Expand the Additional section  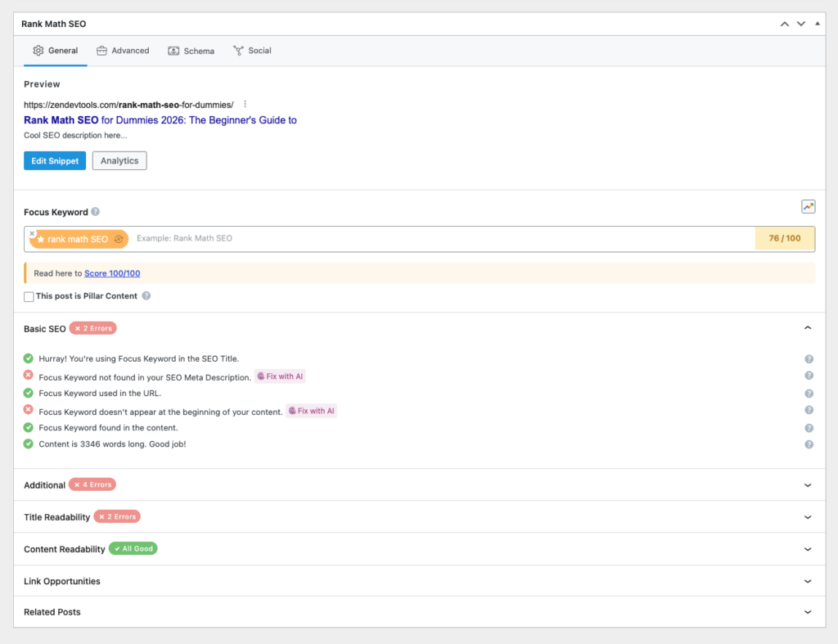point(808,485)
